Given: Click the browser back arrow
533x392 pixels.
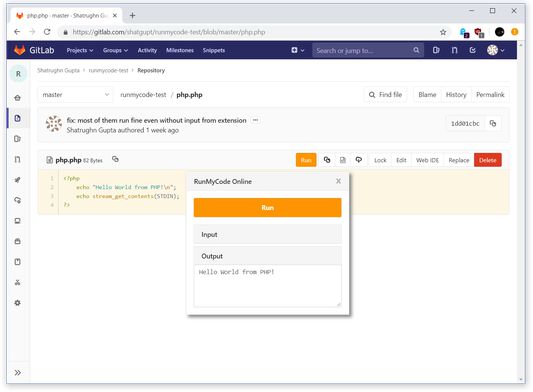Looking at the screenshot, I should [17, 32].
